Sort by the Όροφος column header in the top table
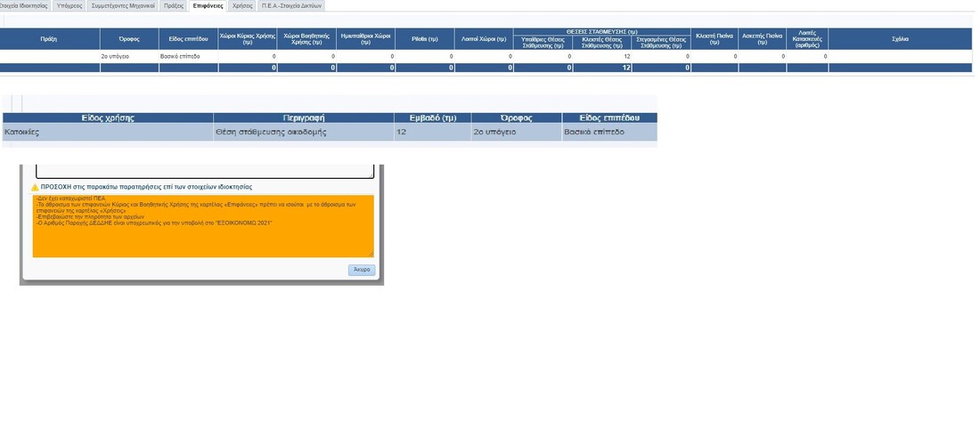980x421 pixels. (129, 39)
